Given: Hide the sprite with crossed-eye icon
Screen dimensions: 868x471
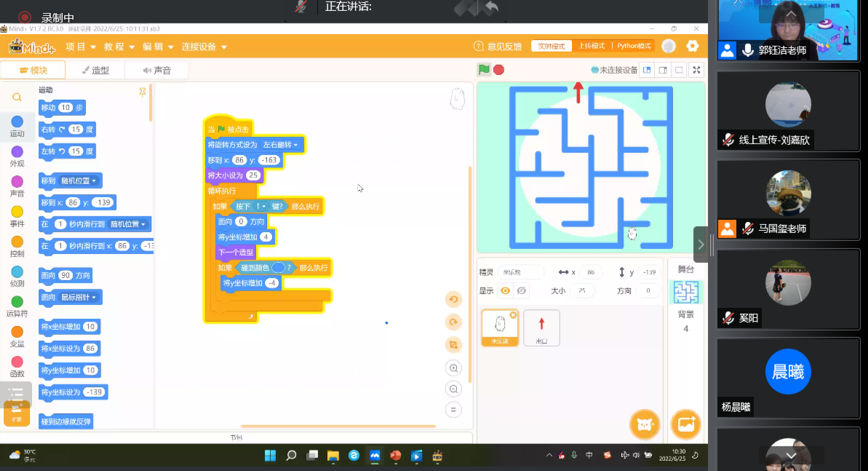Looking at the screenshot, I should pos(522,290).
